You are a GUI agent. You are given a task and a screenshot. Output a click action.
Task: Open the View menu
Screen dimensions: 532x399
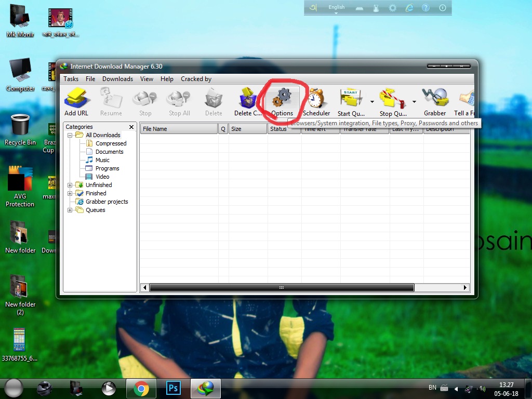(x=147, y=79)
